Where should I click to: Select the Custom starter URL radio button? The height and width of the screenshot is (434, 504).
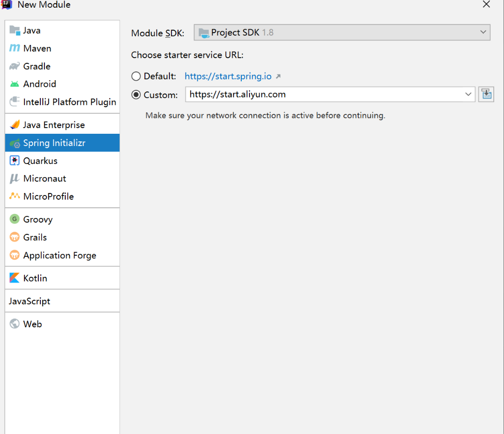[136, 95]
